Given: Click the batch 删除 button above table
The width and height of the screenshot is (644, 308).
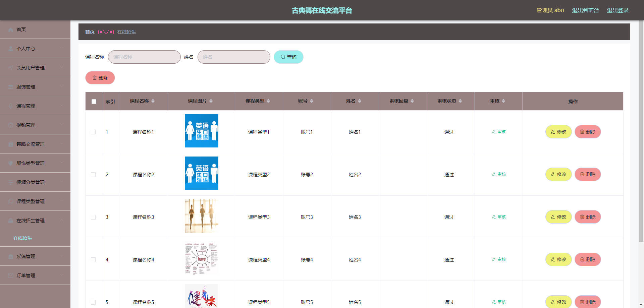Looking at the screenshot, I should [100, 78].
